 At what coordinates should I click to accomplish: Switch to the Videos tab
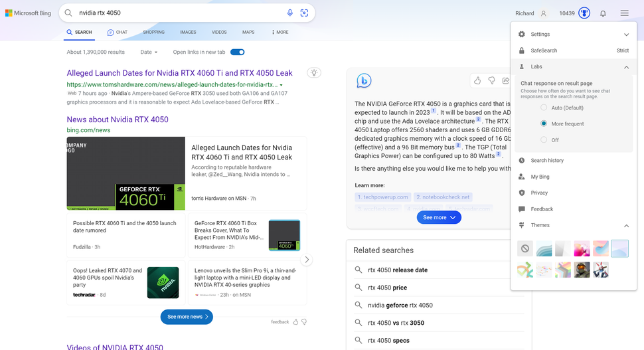coord(219,32)
